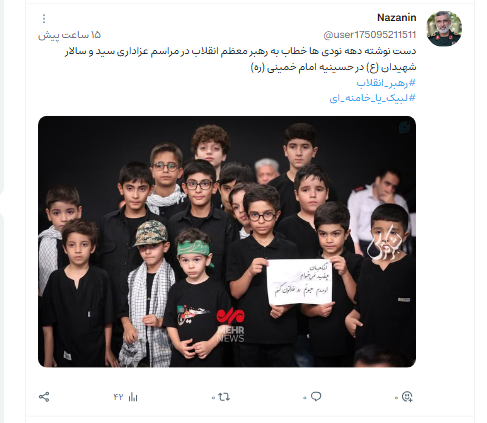
Task: Open the Nazanin display name
Action: (397, 18)
